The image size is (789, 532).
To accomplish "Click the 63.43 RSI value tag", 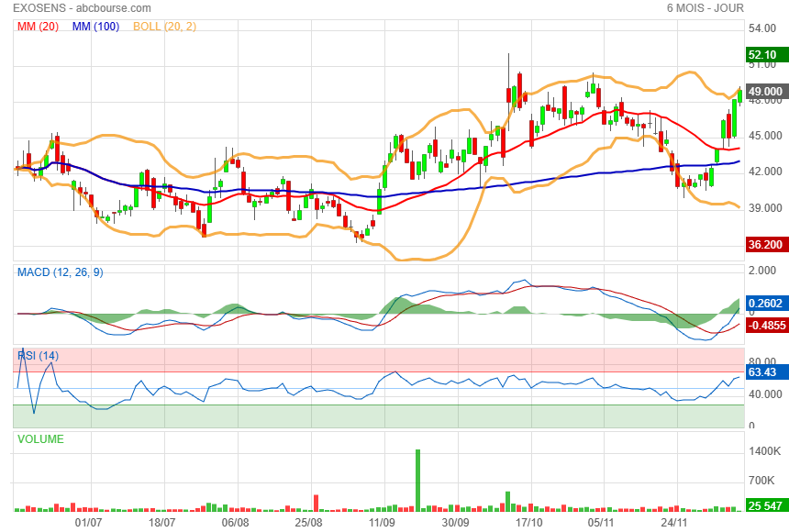I will (763, 372).
